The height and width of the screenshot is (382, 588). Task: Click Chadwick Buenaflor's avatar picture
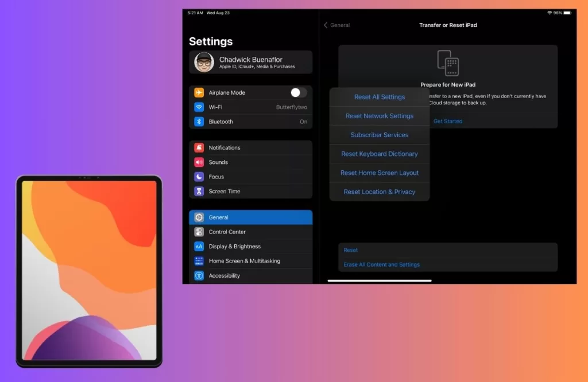204,62
